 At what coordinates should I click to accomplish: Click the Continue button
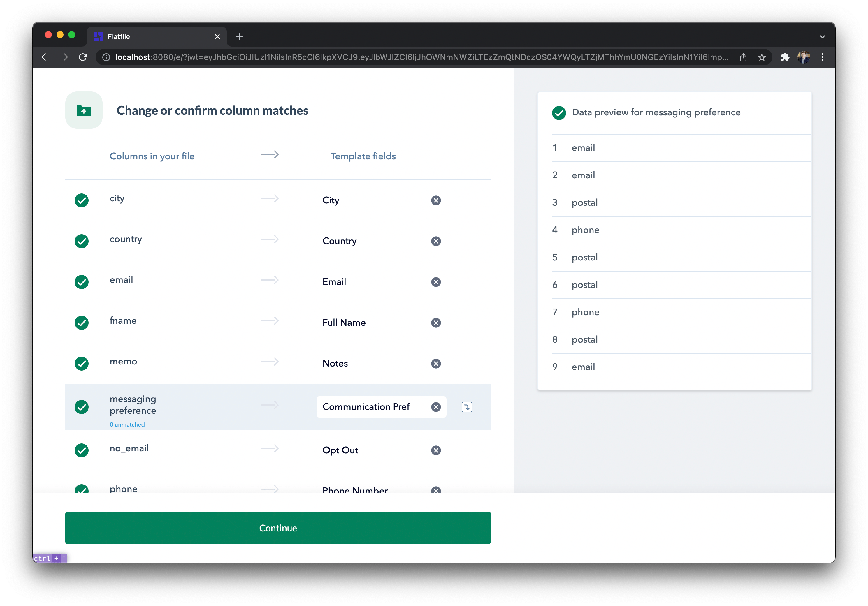coord(278,528)
